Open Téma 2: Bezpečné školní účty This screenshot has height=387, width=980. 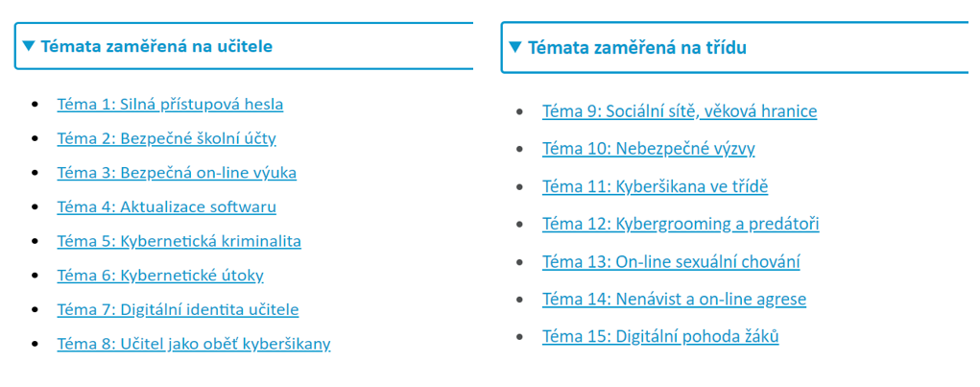click(x=166, y=138)
